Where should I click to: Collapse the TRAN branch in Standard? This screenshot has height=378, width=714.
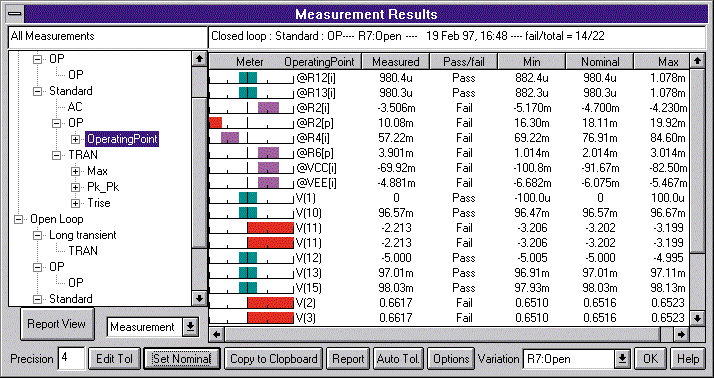pyautogui.click(x=56, y=155)
